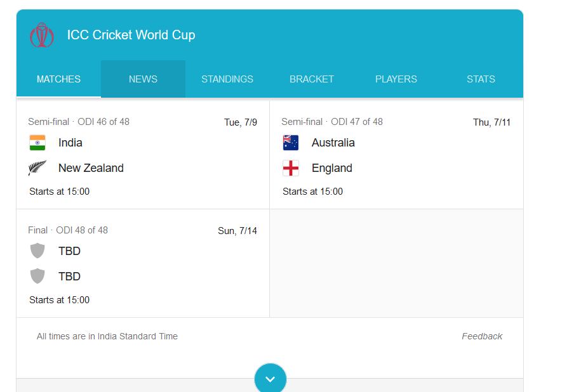This screenshot has height=392, width=574.
Task: Click the second TBD shield icon
Action: [x=37, y=276]
